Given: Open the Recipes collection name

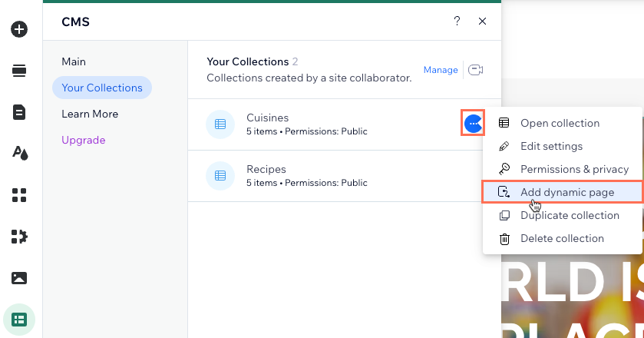Looking at the screenshot, I should pyautogui.click(x=266, y=169).
